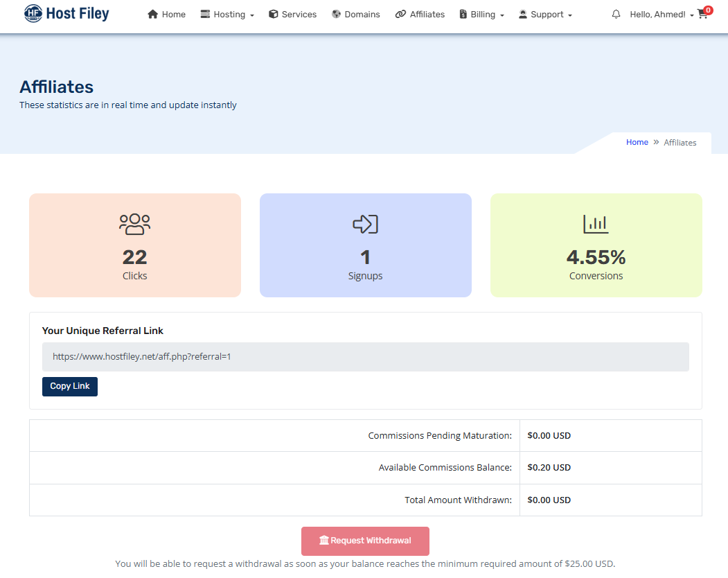The image size is (728, 578).
Task: Click the Request Withdrawal button
Action: point(365,541)
